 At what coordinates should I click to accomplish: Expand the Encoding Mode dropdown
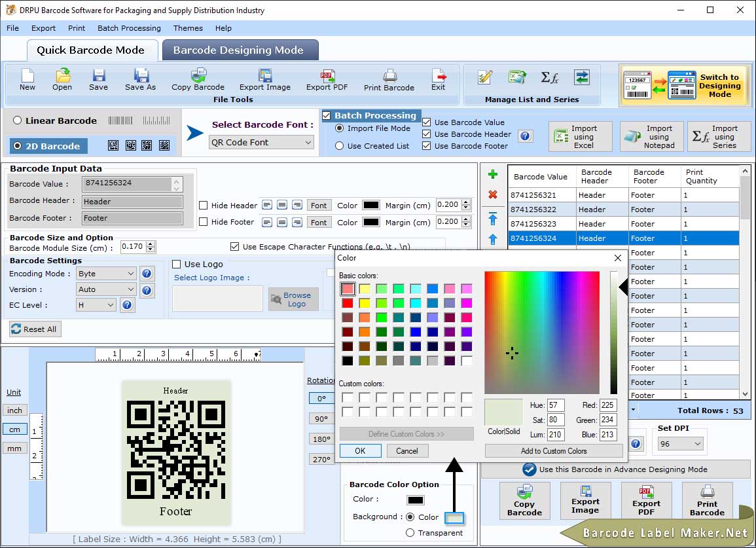[106, 274]
